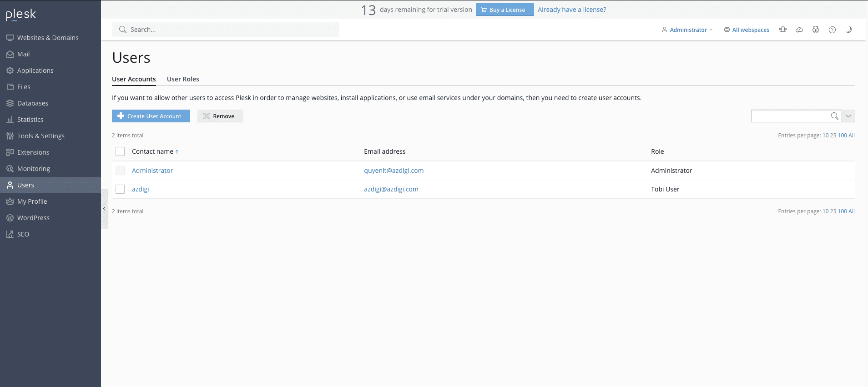This screenshot has height=387, width=868.
Task: Tick the select-all checkbox in table header
Action: point(120,151)
